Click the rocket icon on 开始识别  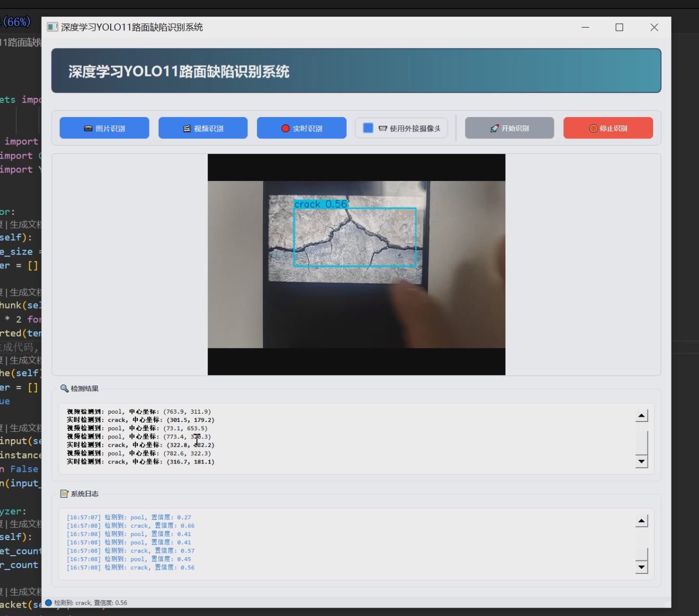coord(494,129)
